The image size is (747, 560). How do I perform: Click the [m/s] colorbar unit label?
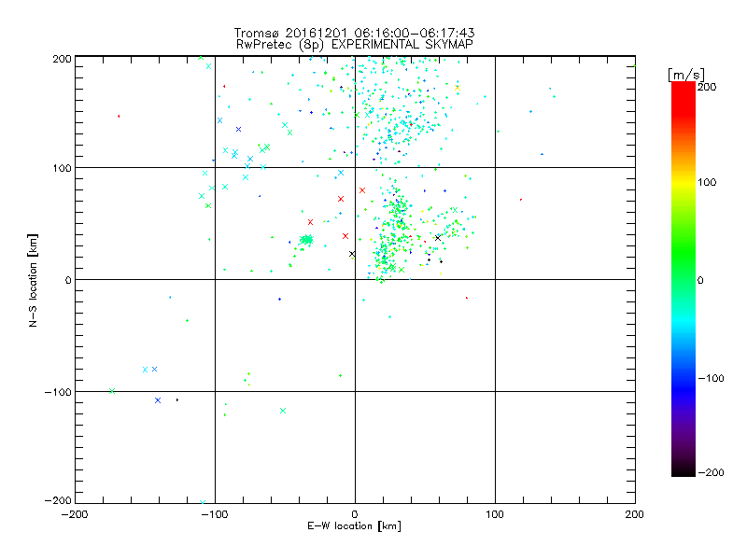pos(686,75)
